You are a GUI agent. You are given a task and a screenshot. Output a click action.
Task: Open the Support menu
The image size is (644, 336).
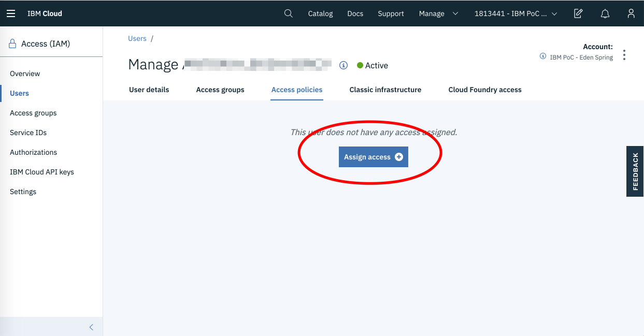(391, 13)
